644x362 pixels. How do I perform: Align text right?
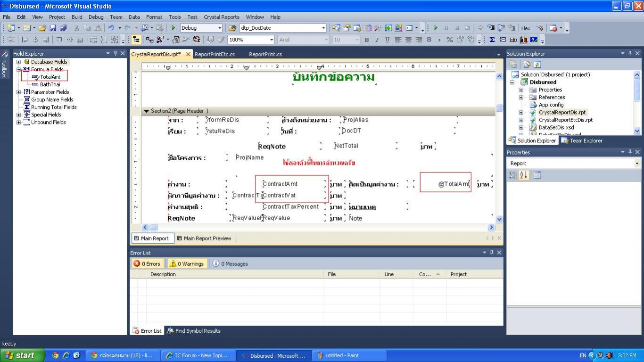click(419, 40)
